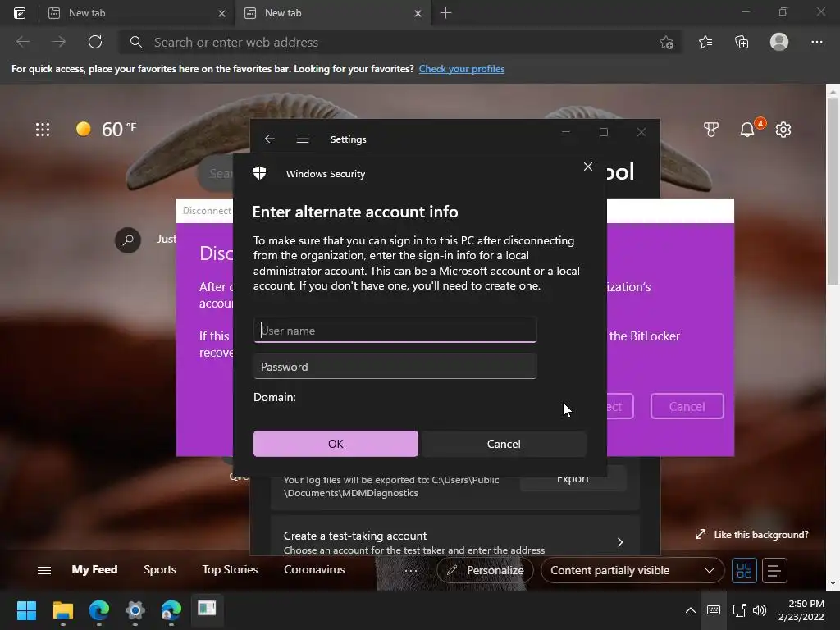Click the User name field
The width and height of the screenshot is (840, 630).
395,330
